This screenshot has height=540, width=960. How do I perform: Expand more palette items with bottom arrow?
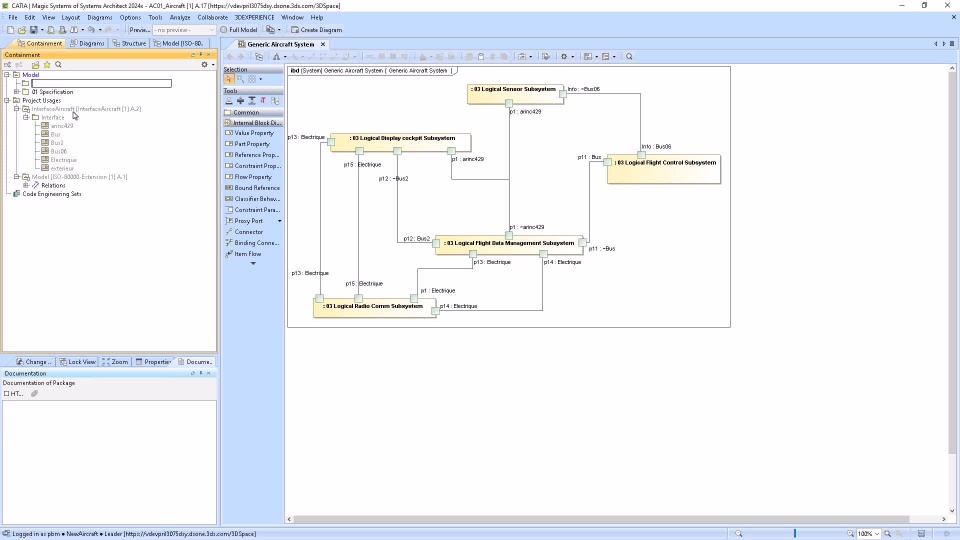tap(253, 264)
